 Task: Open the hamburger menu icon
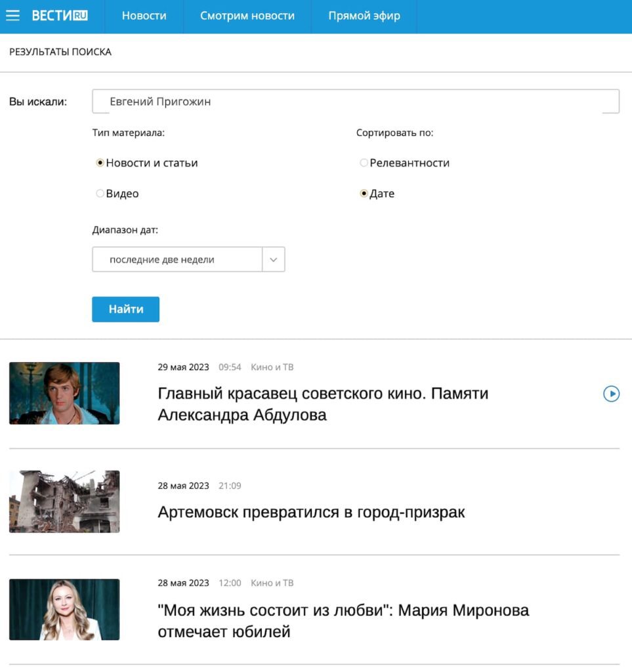click(12, 16)
